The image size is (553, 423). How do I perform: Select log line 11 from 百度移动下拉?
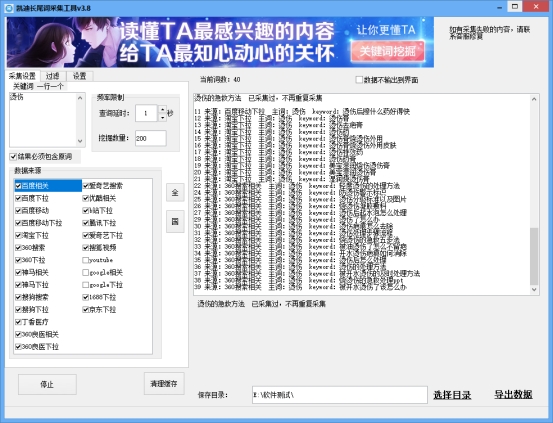[302, 112]
